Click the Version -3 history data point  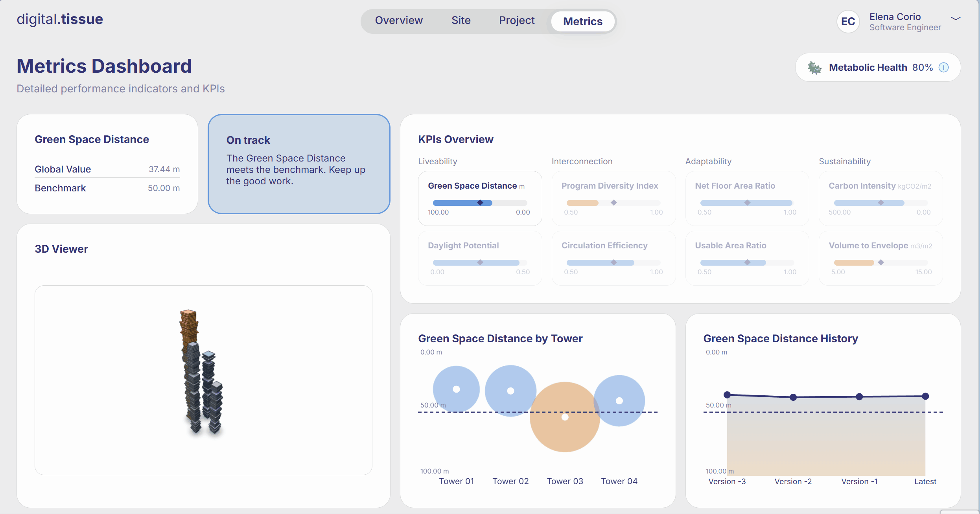tap(727, 395)
